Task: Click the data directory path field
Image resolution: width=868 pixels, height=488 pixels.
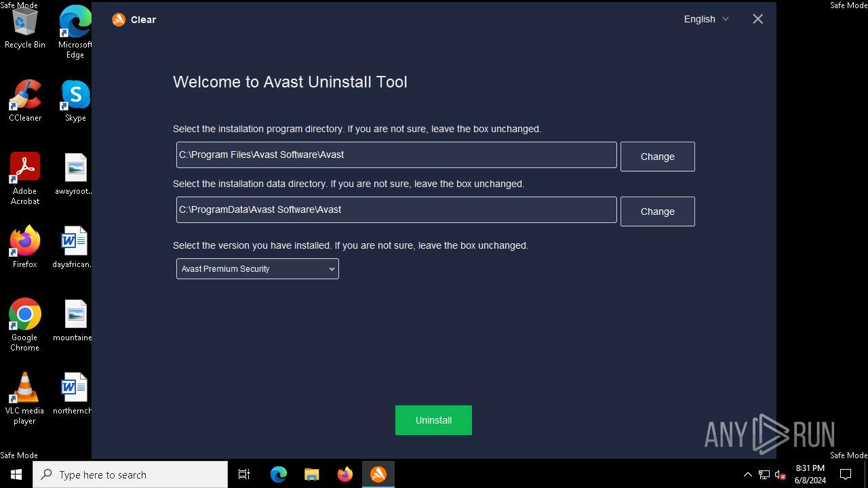Action: pyautogui.click(x=397, y=209)
